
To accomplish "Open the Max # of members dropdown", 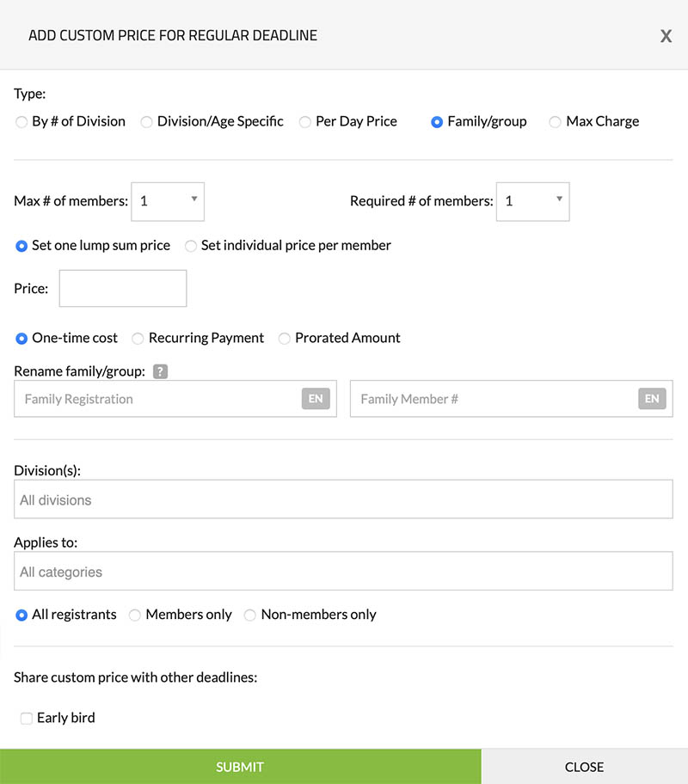I will coord(168,201).
